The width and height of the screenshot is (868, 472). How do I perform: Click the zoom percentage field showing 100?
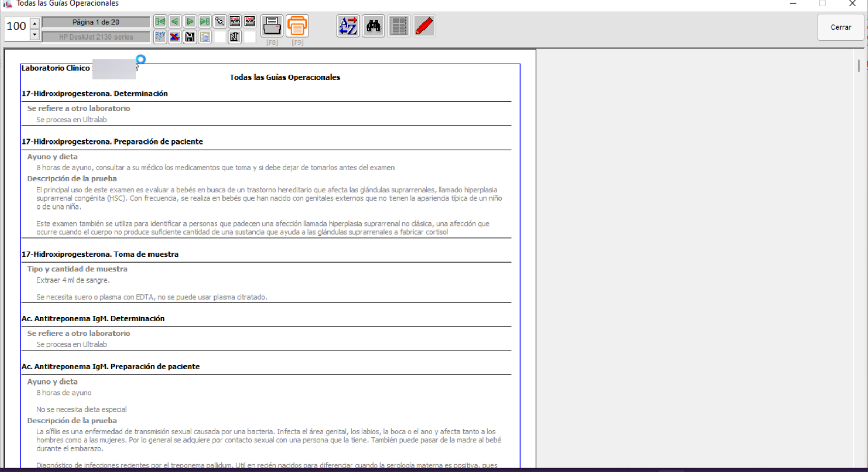pyautogui.click(x=16, y=26)
